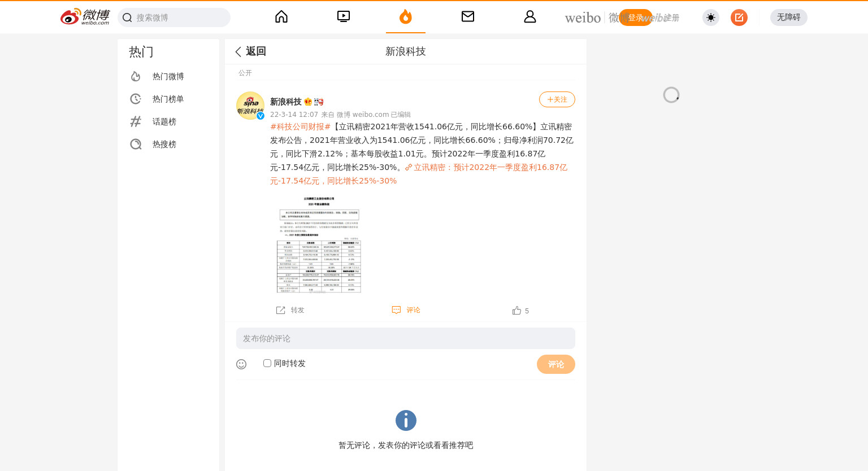Screen dimensions: 868x471
Task: Open the emoji smiley picker
Action: pos(241,364)
